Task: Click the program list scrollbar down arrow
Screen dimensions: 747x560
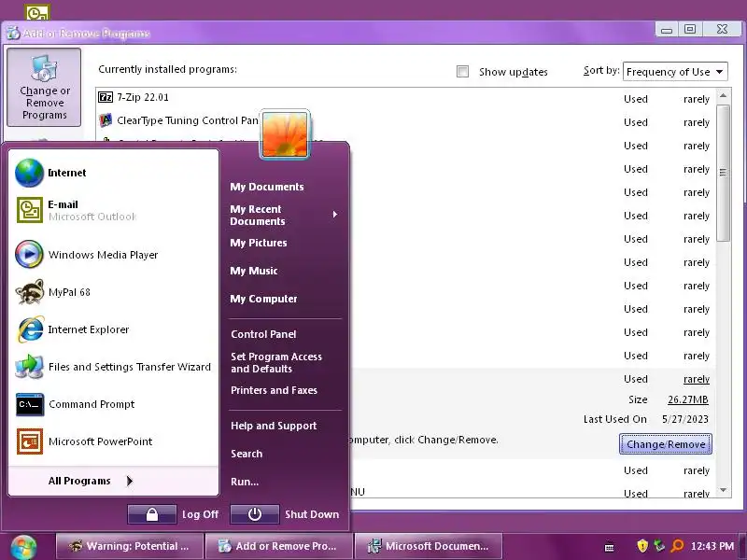Action: click(x=723, y=490)
